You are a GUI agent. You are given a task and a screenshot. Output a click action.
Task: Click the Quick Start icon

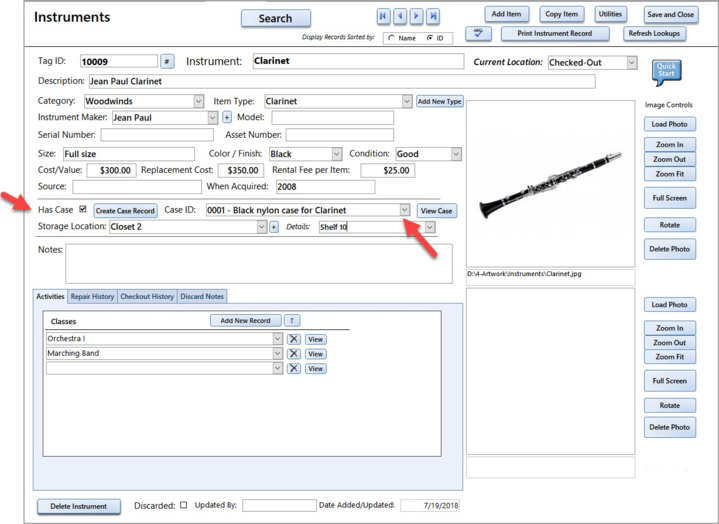click(666, 73)
